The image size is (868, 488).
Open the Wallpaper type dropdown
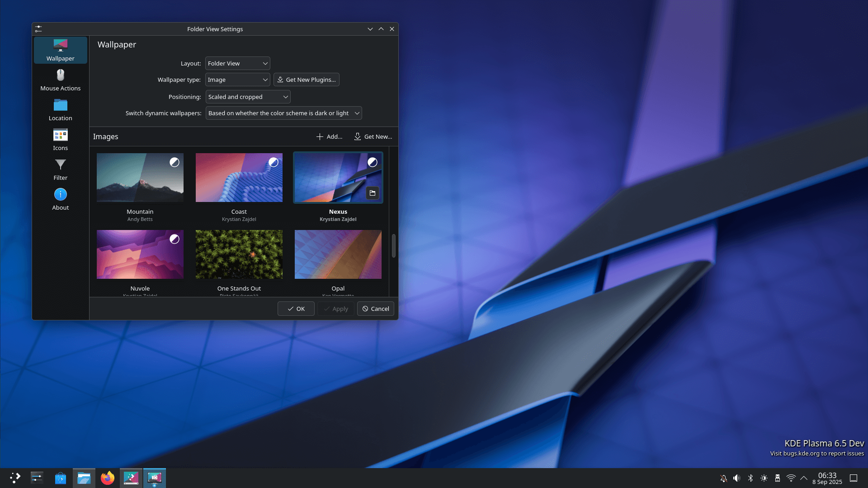click(x=237, y=80)
